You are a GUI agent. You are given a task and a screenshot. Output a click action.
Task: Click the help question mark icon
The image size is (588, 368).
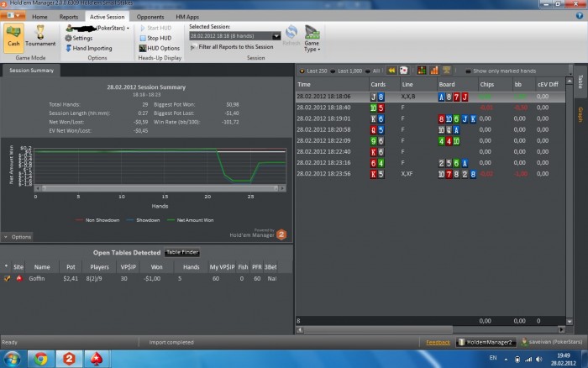pyautogui.click(x=580, y=16)
